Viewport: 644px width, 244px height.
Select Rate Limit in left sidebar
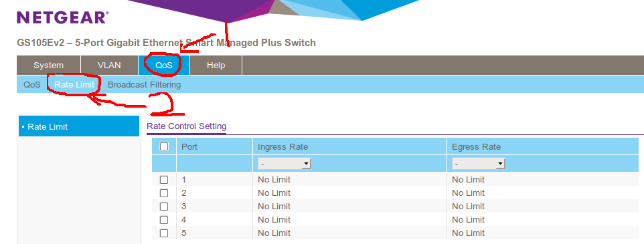[79, 126]
